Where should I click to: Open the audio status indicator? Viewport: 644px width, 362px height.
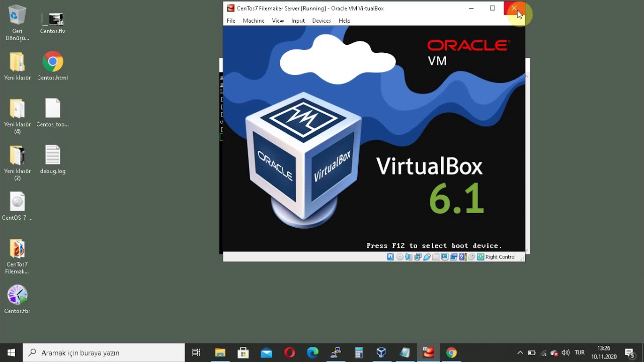click(x=409, y=257)
